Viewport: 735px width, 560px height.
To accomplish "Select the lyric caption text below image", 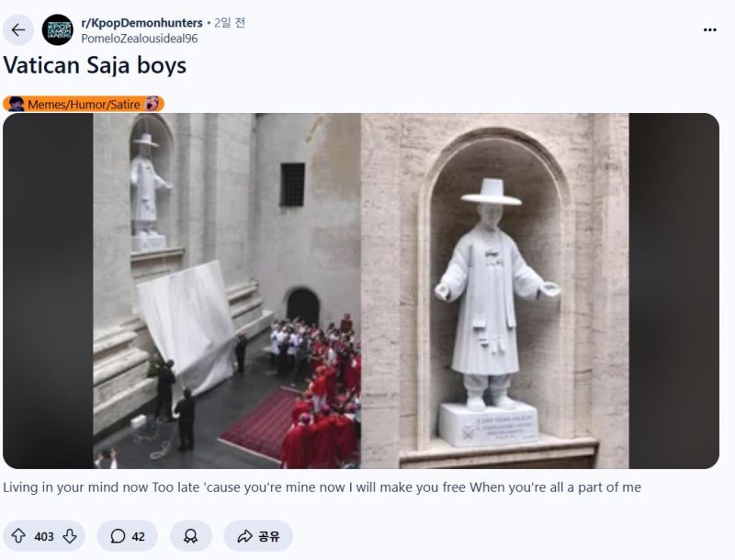I will (322, 487).
